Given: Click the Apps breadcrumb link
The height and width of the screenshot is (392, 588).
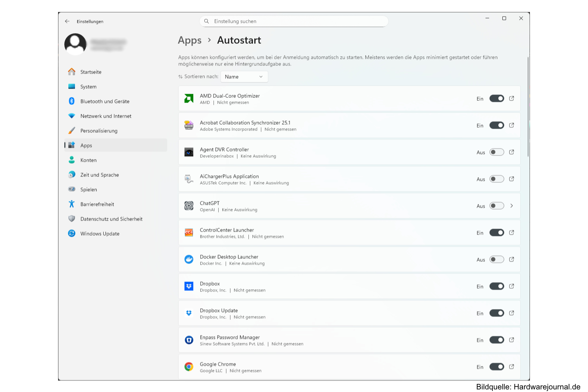Looking at the screenshot, I should pos(190,40).
